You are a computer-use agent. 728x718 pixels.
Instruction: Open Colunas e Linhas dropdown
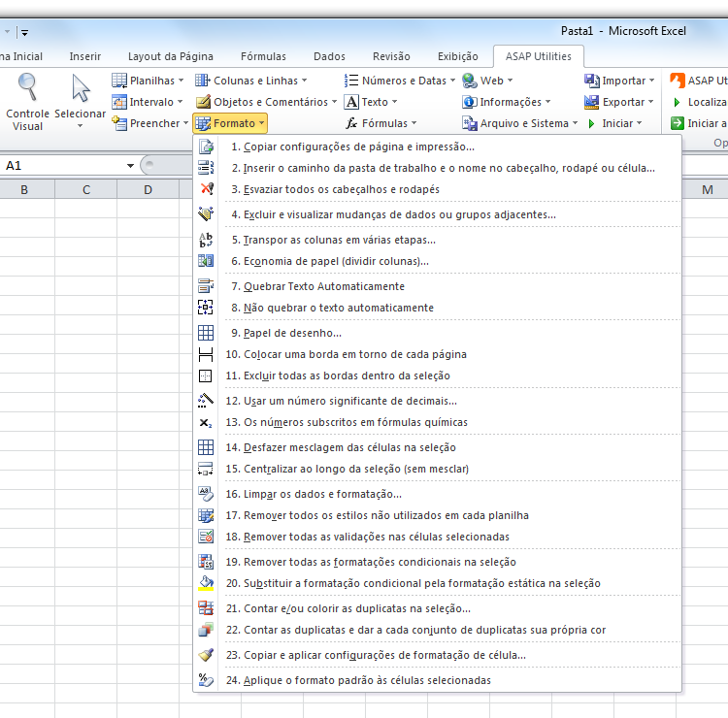[x=251, y=81]
